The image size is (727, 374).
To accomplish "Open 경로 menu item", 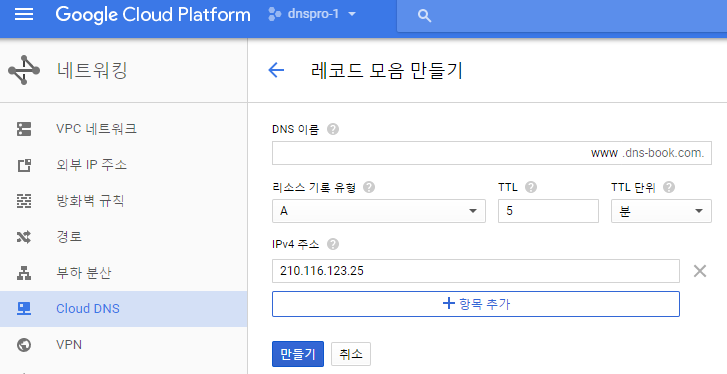I will (x=123, y=237).
